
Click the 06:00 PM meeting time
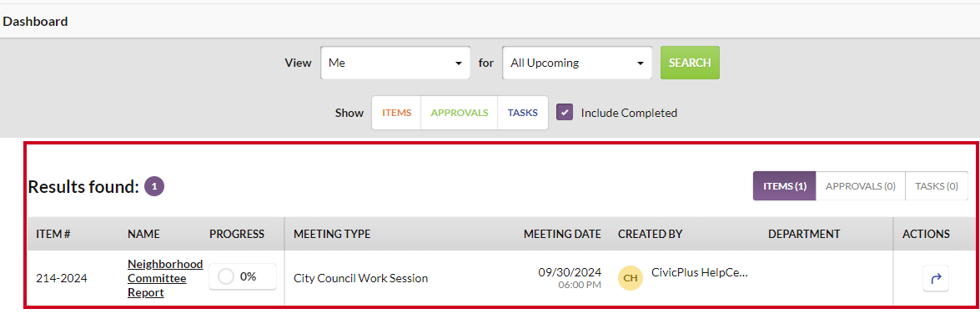(x=580, y=285)
